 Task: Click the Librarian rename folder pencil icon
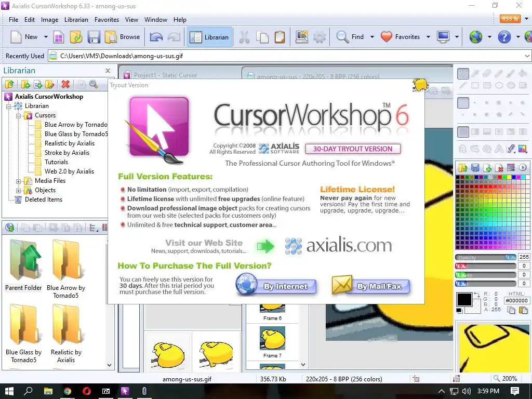49,84
